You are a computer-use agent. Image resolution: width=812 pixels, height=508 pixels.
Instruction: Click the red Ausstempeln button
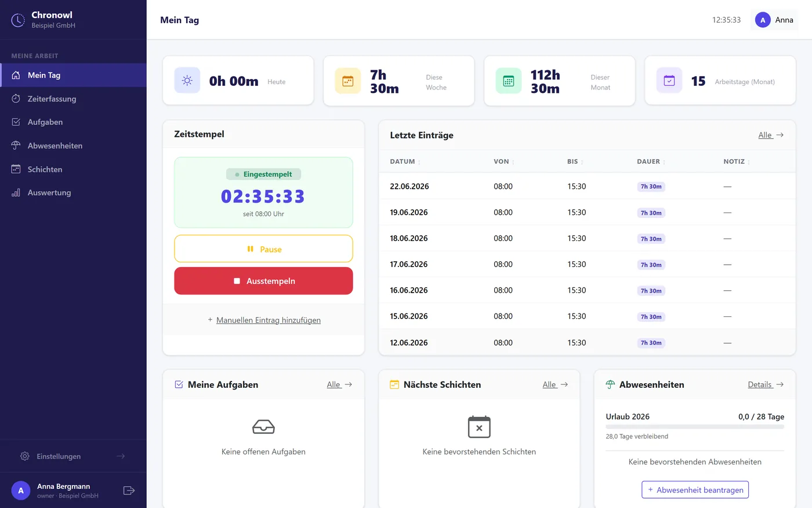[263, 281]
